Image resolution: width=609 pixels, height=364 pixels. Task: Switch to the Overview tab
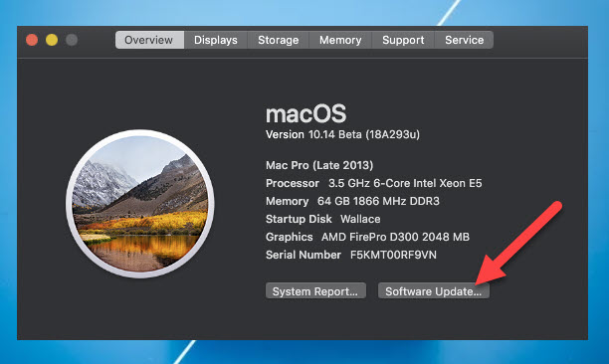(x=149, y=40)
